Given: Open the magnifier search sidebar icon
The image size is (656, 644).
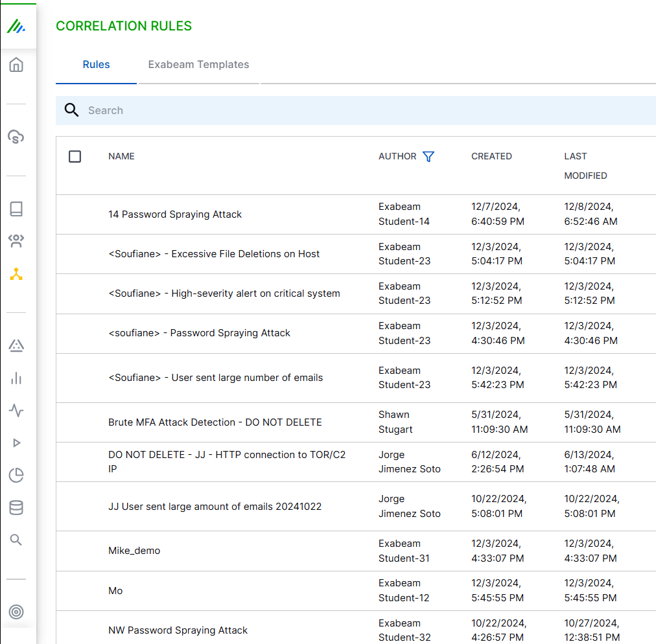Looking at the screenshot, I should point(16,540).
